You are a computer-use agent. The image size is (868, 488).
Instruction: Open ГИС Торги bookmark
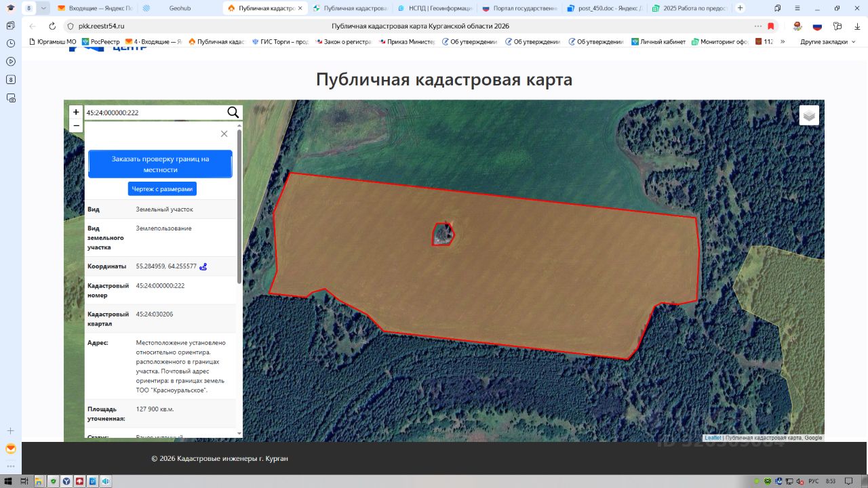(280, 41)
